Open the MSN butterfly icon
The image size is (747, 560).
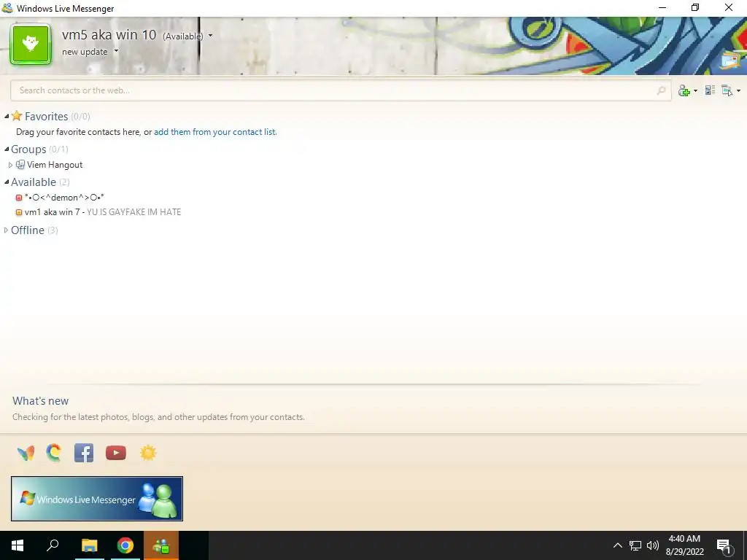pos(26,453)
